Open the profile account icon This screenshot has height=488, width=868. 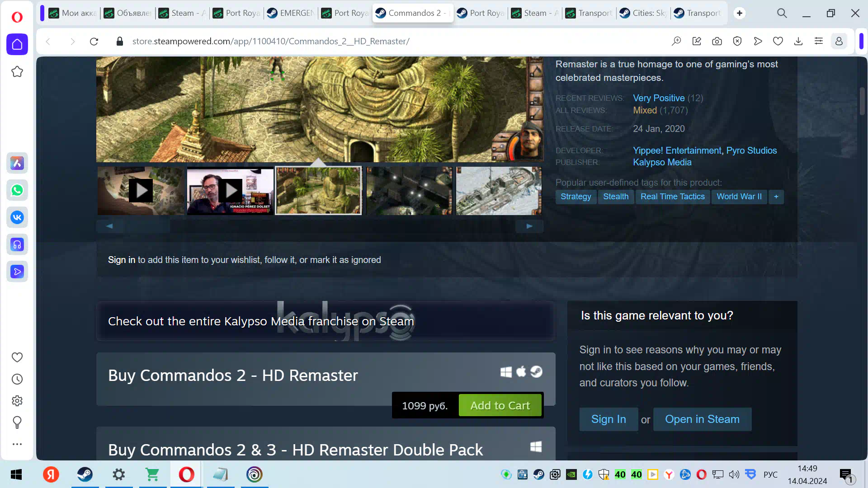pyautogui.click(x=839, y=41)
